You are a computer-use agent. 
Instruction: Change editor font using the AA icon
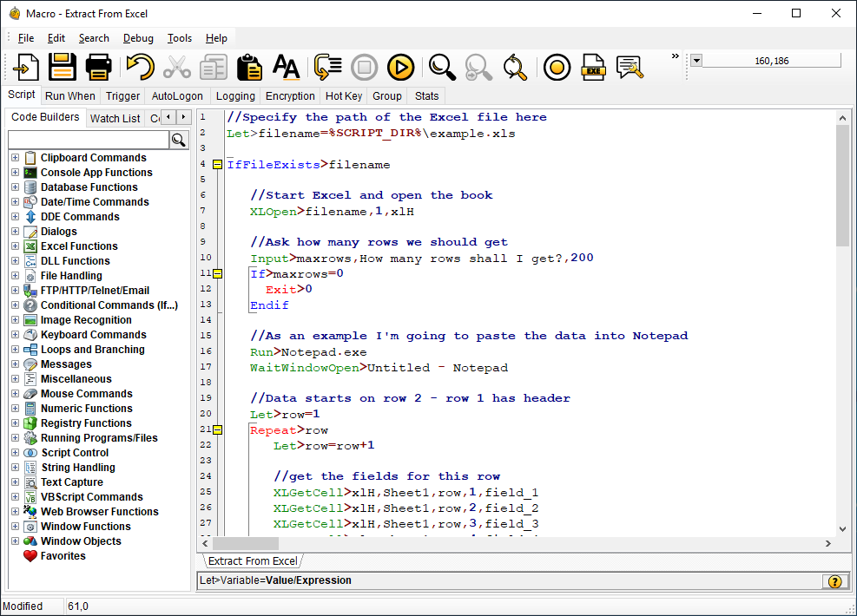tap(287, 67)
